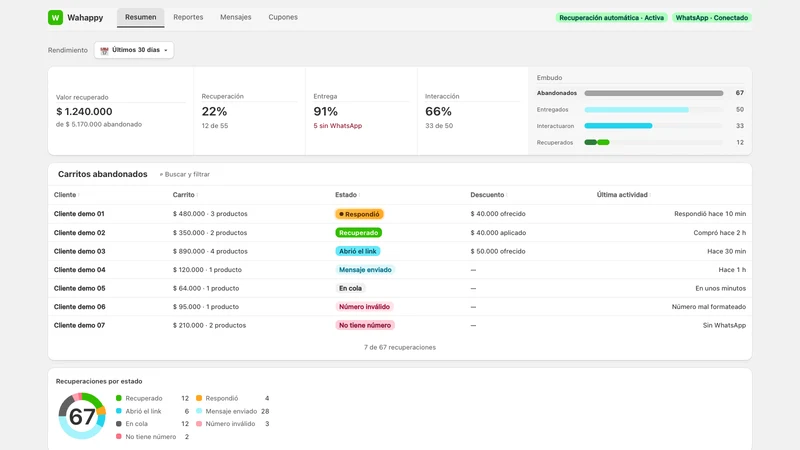800x450 pixels.
Task: Click the green Wahappy W logo
Action: coord(55,17)
